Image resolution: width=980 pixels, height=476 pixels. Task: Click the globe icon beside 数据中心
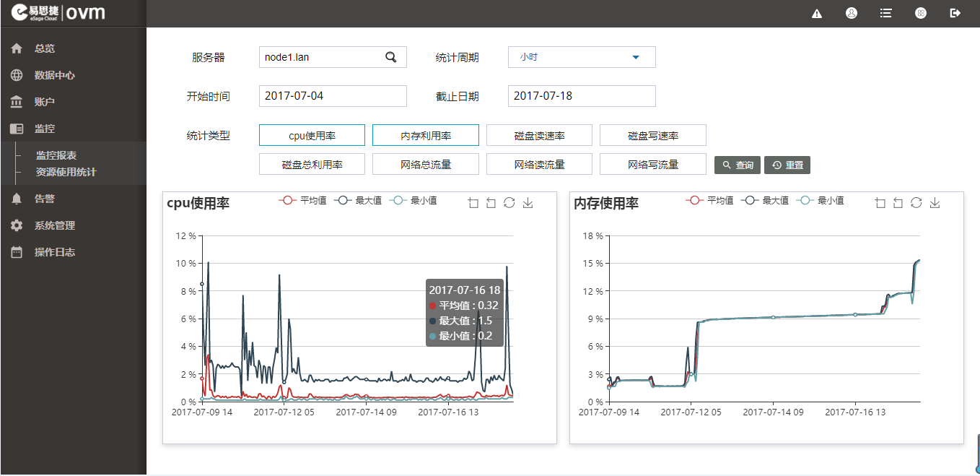tap(17, 75)
